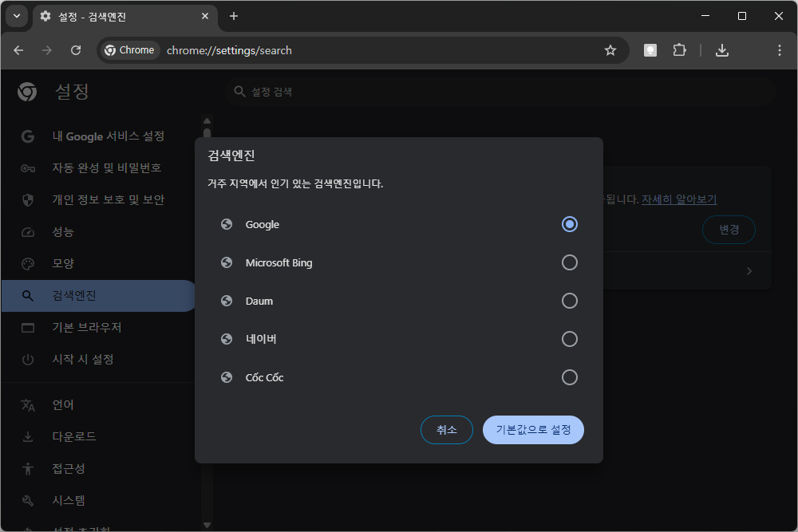Select the Daum radio button

coord(569,301)
